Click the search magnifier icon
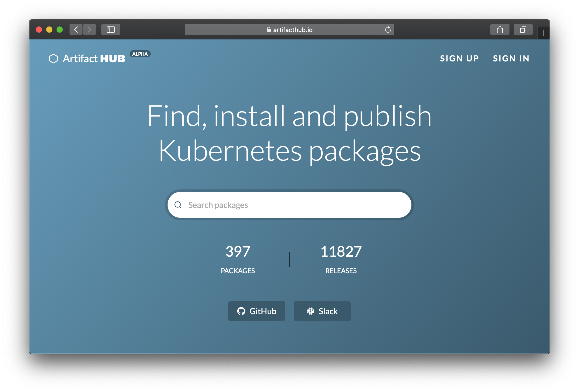The width and height of the screenshot is (579, 392). tap(178, 205)
